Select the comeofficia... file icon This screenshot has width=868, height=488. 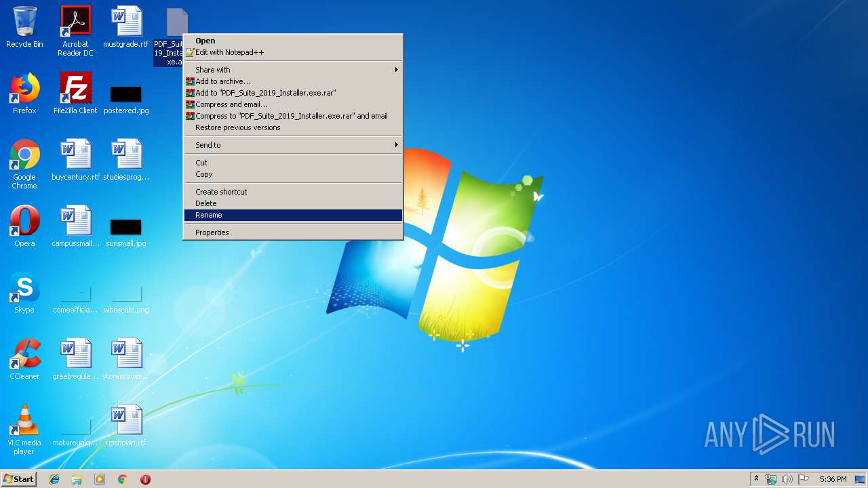(75, 298)
